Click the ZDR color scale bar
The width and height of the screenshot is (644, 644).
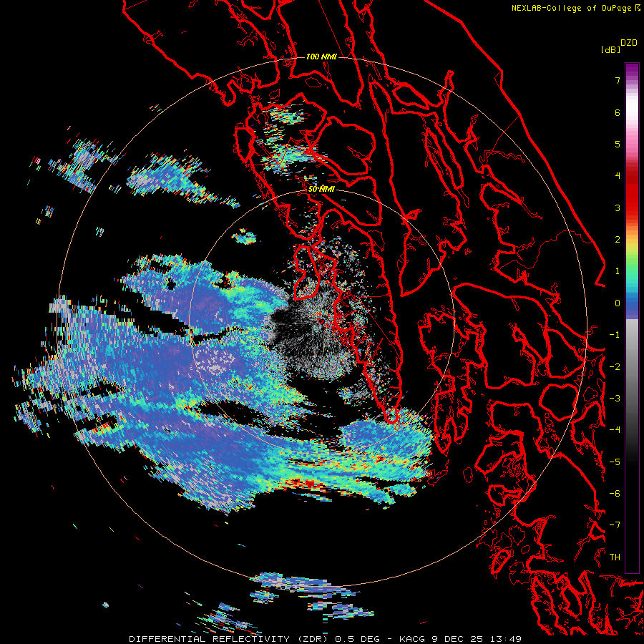click(632, 318)
